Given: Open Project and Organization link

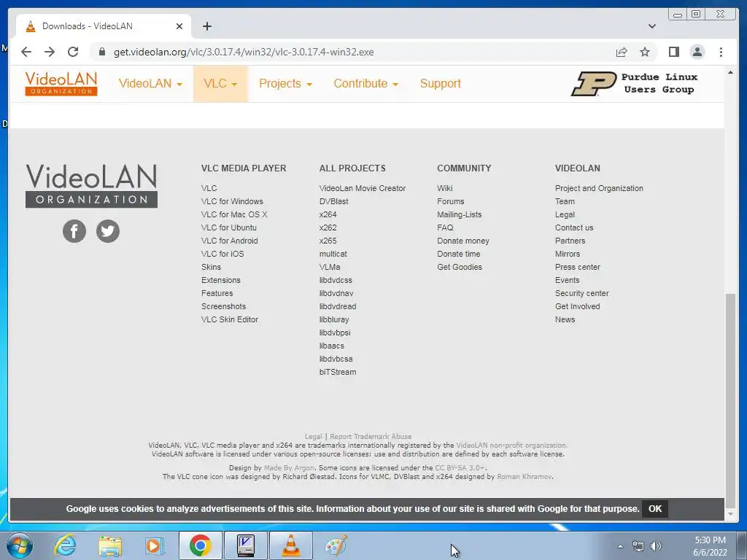Looking at the screenshot, I should tap(600, 189).
